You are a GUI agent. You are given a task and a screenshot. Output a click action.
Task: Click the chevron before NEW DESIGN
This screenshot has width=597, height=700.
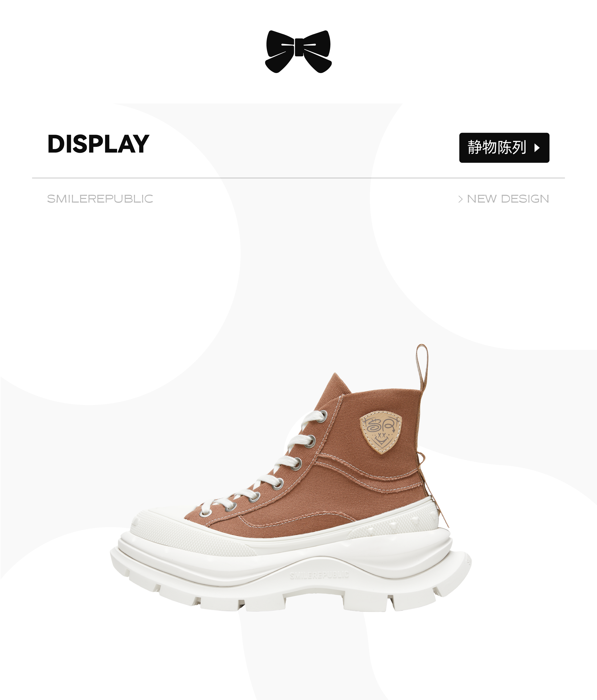pyautogui.click(x=460, y=199)
